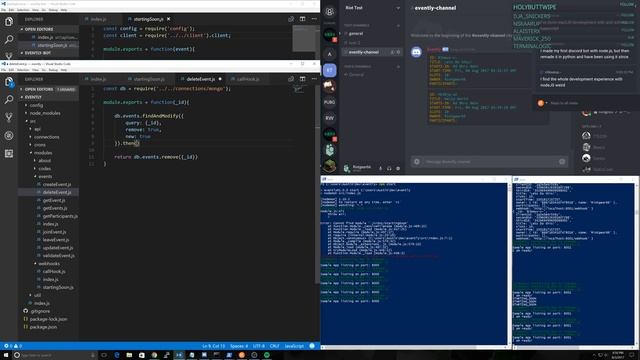Open .gitignore in Explorer tree
Image resolution: width=640 pixels, height=360 pixels.
click(x=40, y=311)
